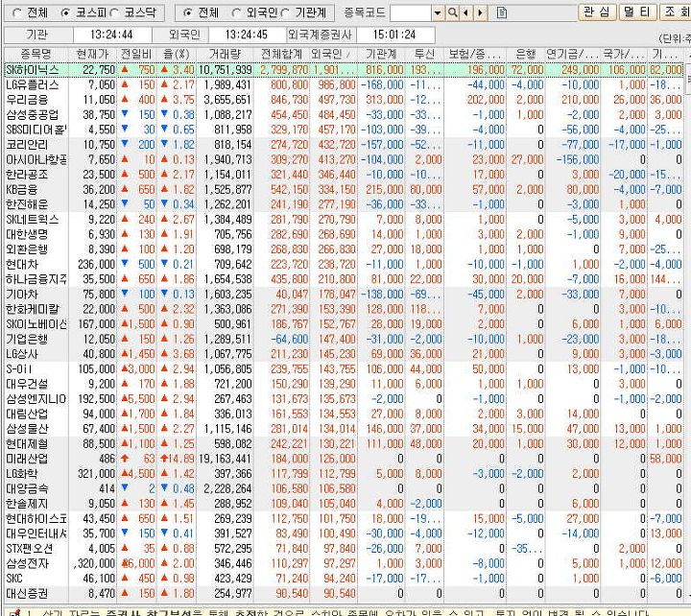This screenshot has width=691, height=616.
Task: Click the 조회 button
Action: [x=676, y=12]
